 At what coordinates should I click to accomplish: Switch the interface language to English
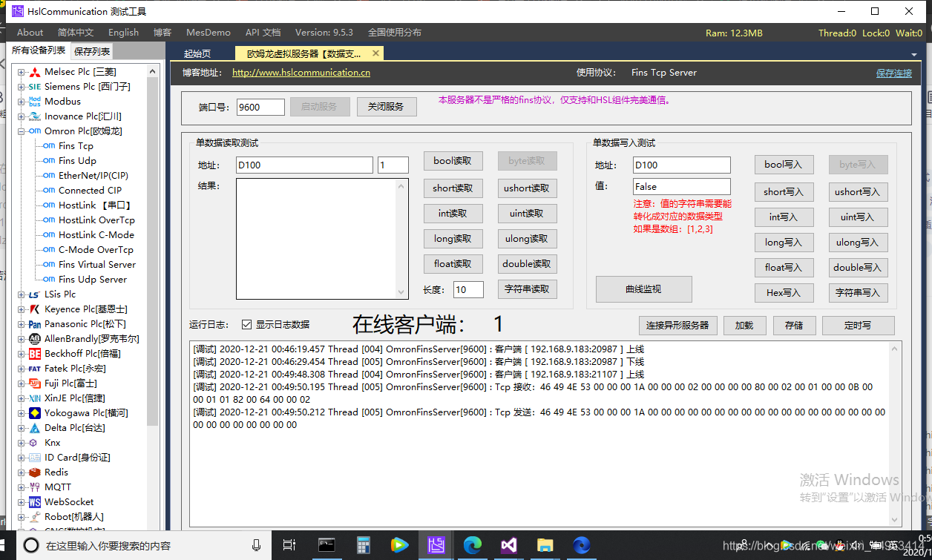[123, 32]
